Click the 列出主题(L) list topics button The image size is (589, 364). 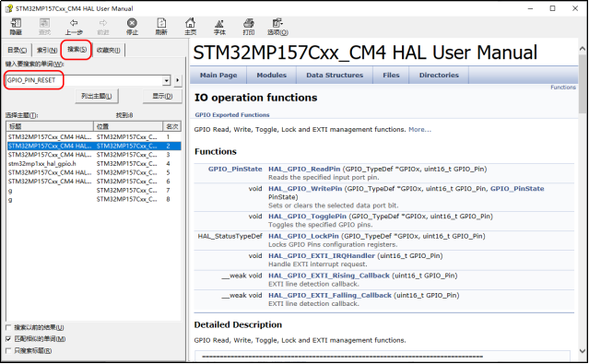coord(97,96)
